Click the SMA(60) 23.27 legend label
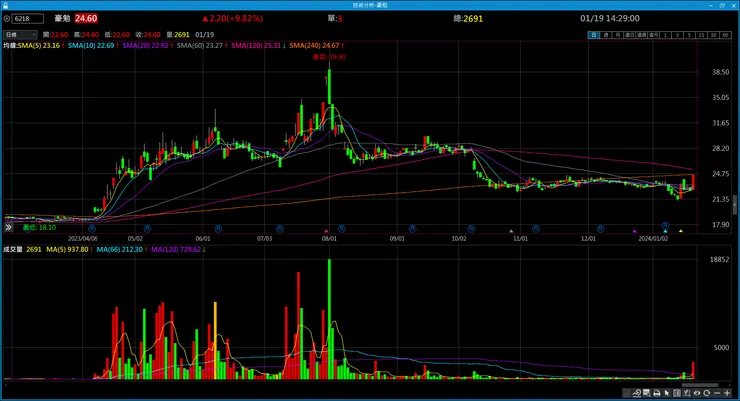 pyautogui.click(x=200, y=46)
